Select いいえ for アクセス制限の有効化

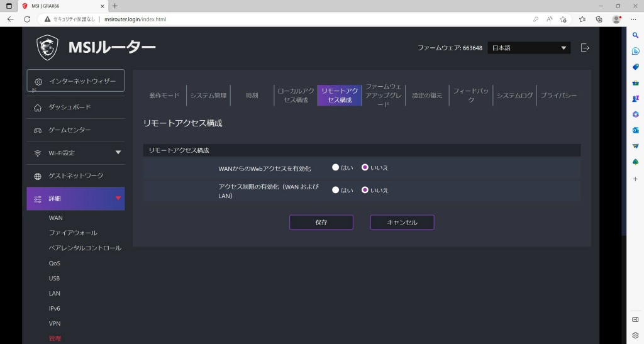(x=365, y=190)
